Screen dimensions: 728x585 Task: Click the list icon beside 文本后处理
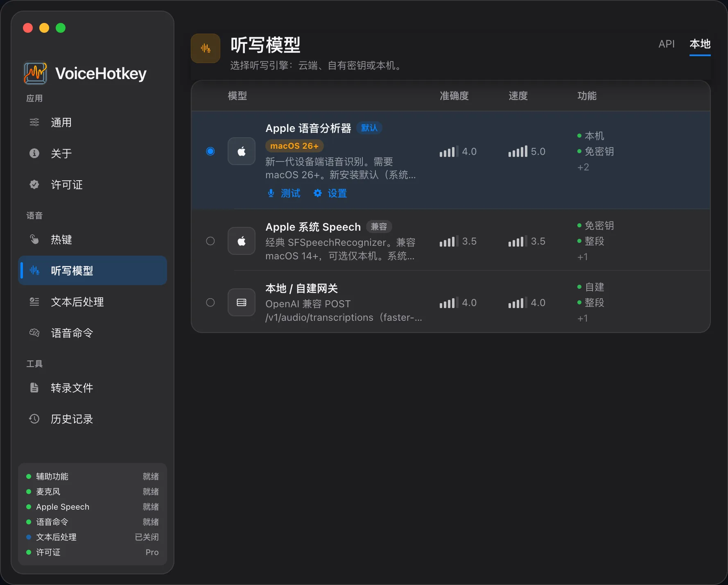[34, 302]
